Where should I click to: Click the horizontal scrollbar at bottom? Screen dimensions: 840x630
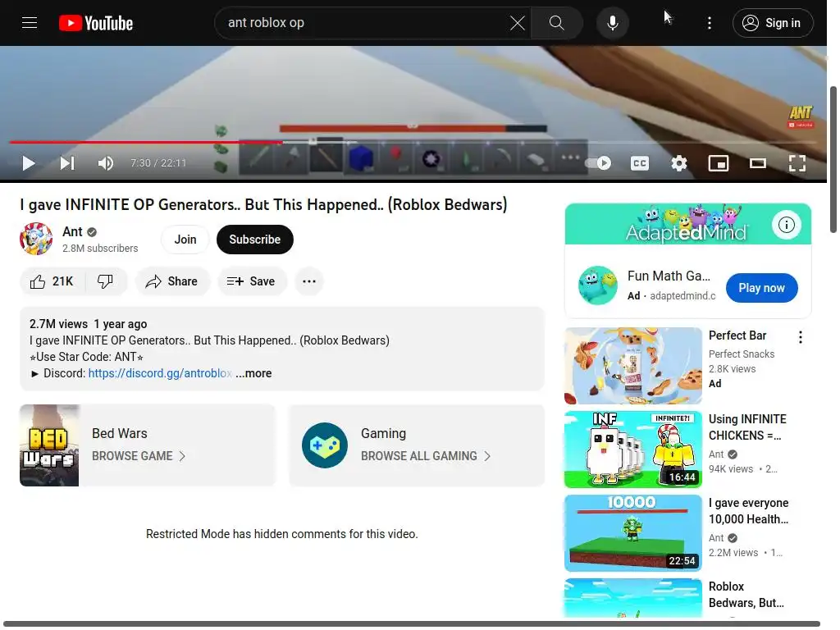pyautogui.click(x=412, y=623)
